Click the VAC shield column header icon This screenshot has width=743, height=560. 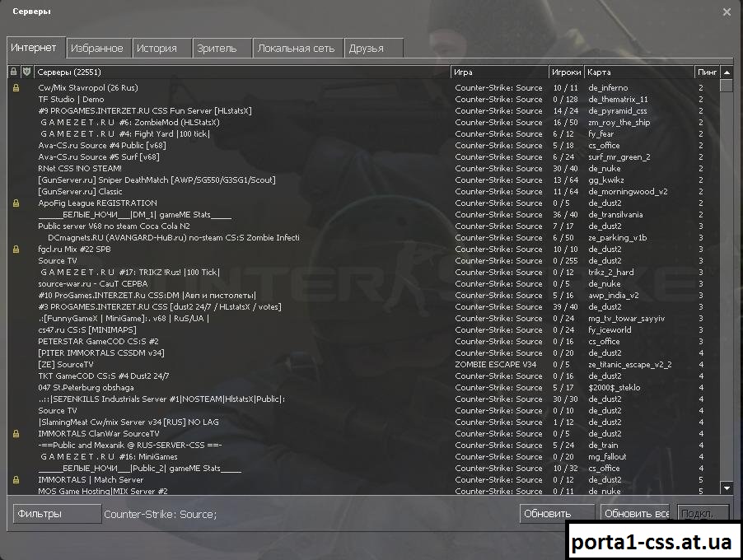(x=25, y=72)
